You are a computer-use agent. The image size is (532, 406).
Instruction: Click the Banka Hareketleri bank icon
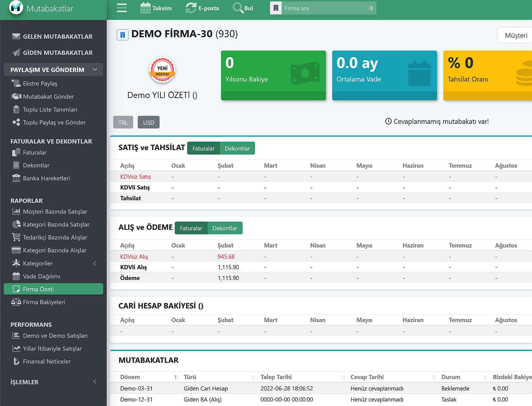16,178
